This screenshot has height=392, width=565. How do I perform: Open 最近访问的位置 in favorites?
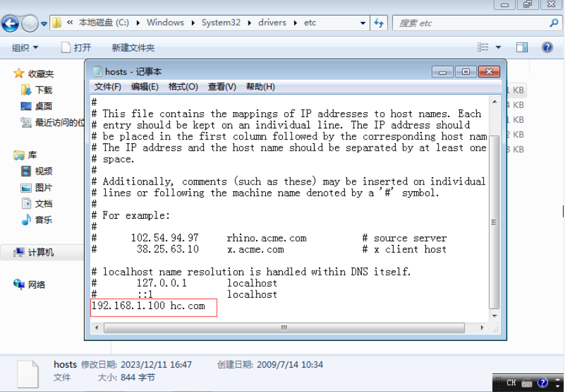(x=52, y=123)
